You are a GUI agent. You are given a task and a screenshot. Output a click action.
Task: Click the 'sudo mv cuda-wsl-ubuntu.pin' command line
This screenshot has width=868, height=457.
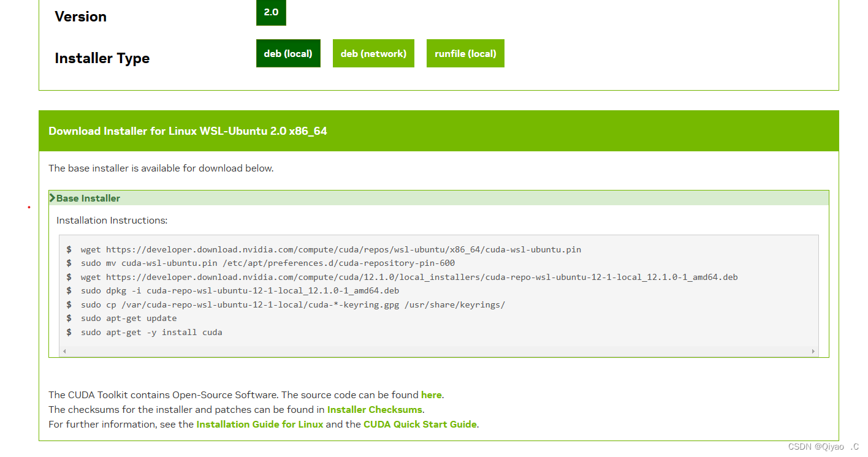pos(268,263)
